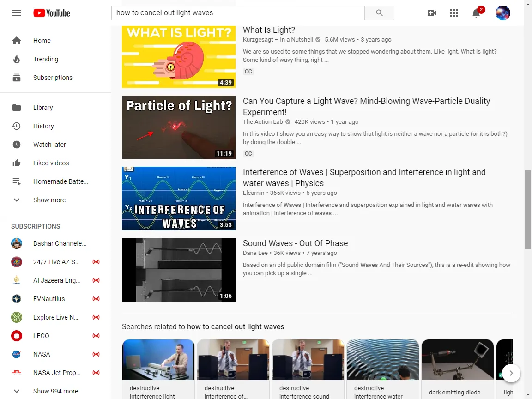Open the WHAT IS LIGHT? yellow thumbnail
This screenshot has height=399, width=532.
[x=178, y=56]
